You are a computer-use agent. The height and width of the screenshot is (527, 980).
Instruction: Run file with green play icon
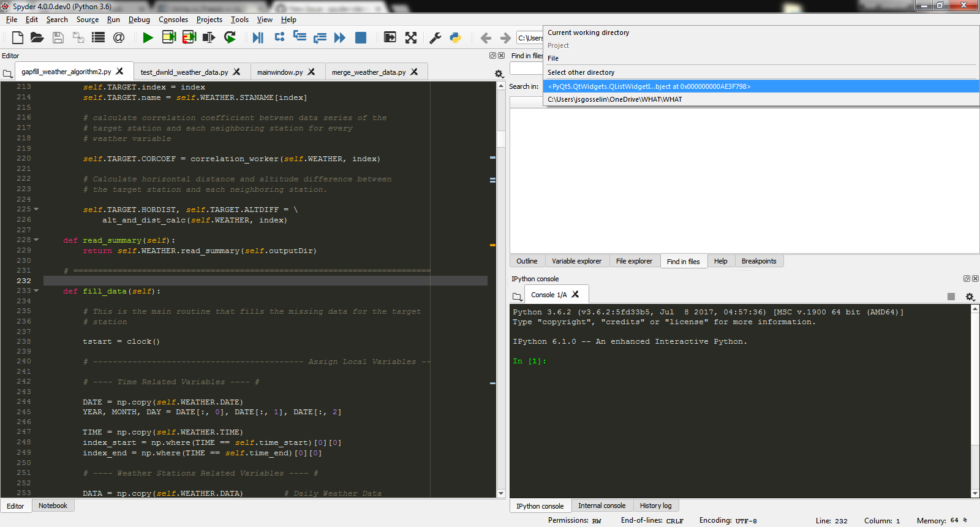tap(148, 37)
